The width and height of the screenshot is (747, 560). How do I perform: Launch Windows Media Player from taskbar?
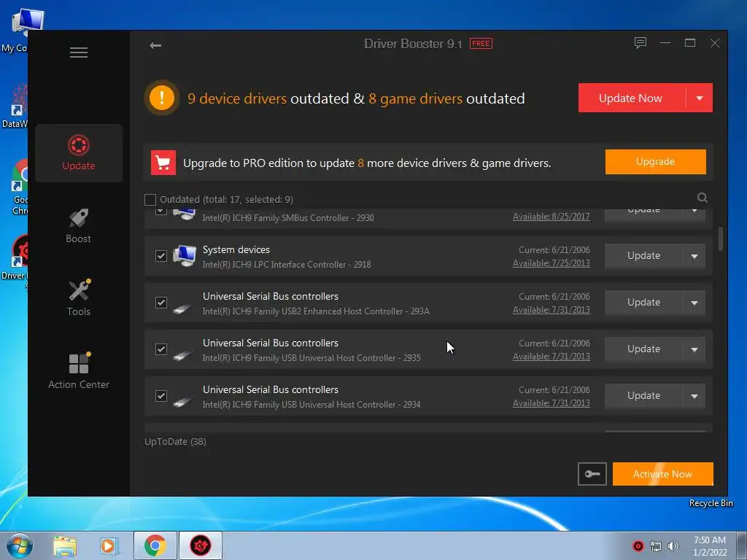click(x=109, y=545)
